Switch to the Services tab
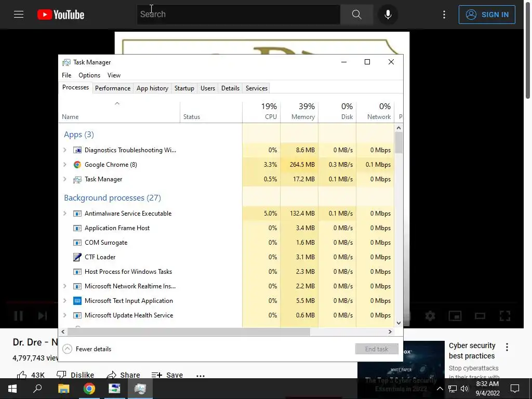532x399 pixels. (x=257, y=88)
